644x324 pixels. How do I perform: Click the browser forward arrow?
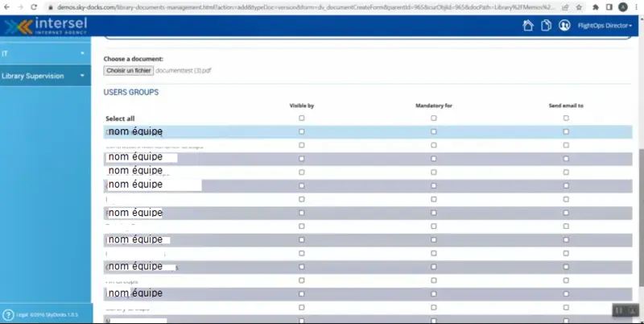point(20,7)
